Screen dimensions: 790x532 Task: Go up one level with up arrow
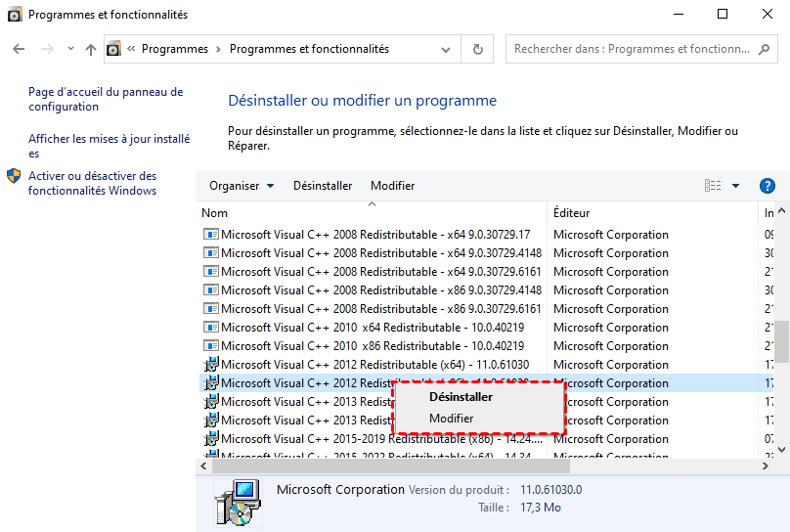point(91,49)
